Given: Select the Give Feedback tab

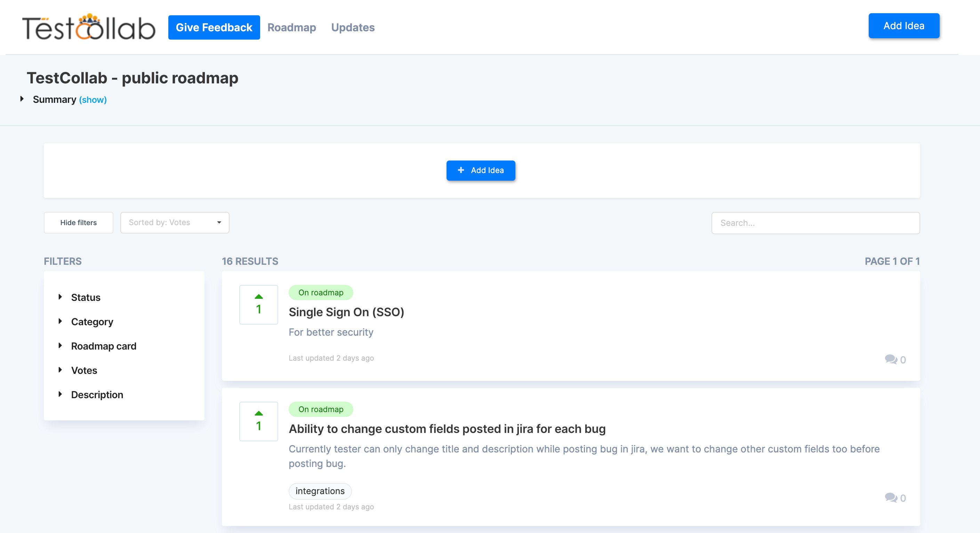Looking at the screenshot, I should (x=214, y=27).
